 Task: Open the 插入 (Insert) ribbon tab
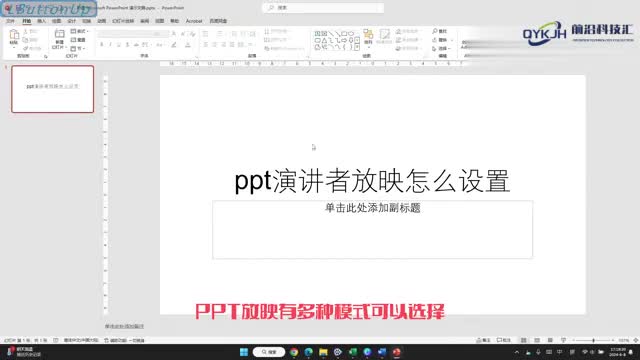(x=41, y=21)
